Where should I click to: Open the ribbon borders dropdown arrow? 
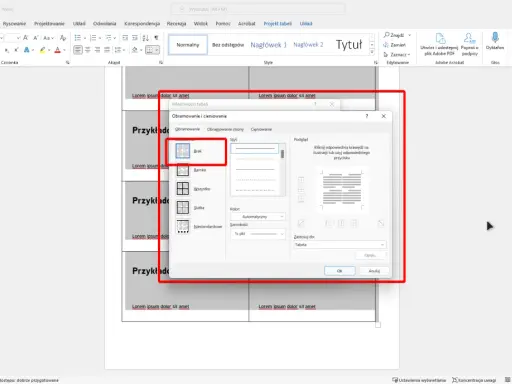point(157,50)
